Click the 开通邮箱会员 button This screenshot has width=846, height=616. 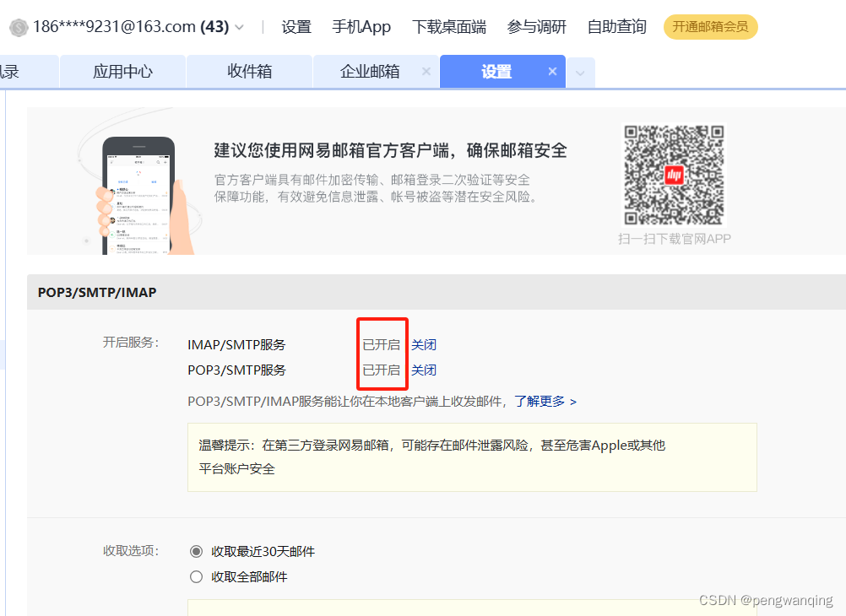711,27
